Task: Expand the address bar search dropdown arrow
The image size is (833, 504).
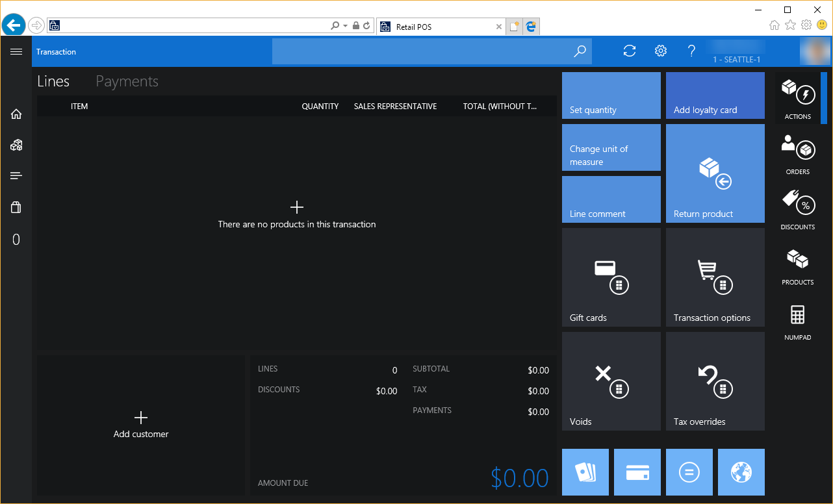Action: (345, 26)
